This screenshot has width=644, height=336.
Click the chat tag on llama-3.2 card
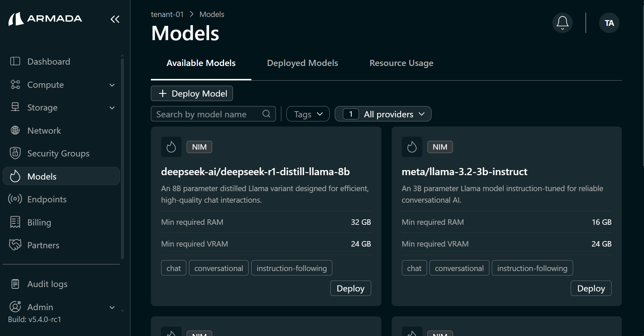414,268
